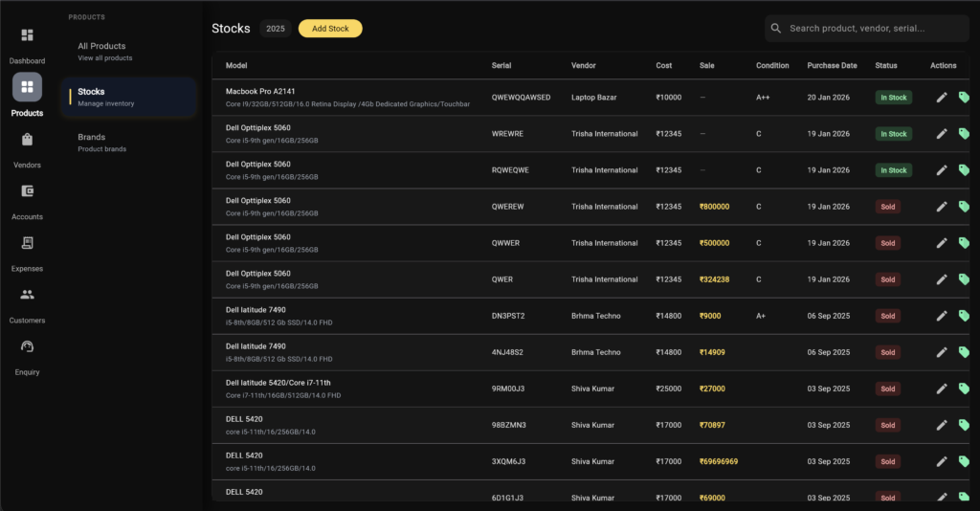Open the Enquiry headset icon
This screenshot has width=980, height=511.
(27, 346)
